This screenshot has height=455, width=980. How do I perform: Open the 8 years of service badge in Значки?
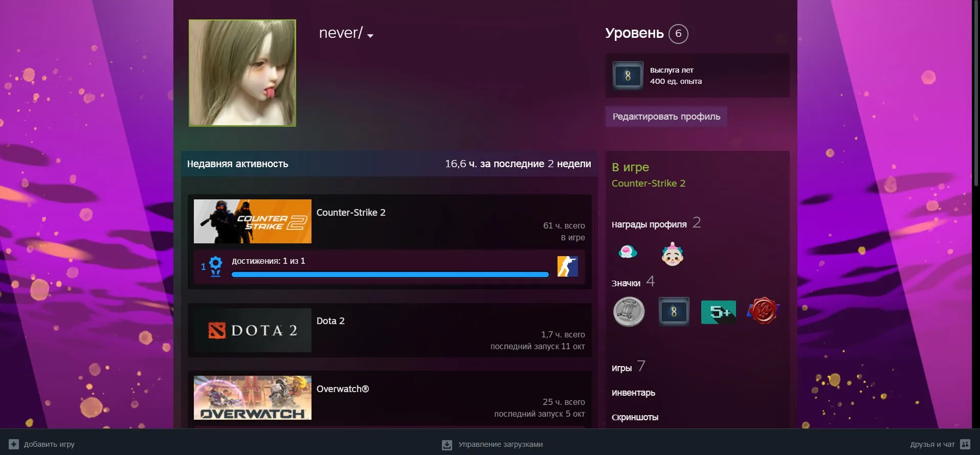pos(674,311)
